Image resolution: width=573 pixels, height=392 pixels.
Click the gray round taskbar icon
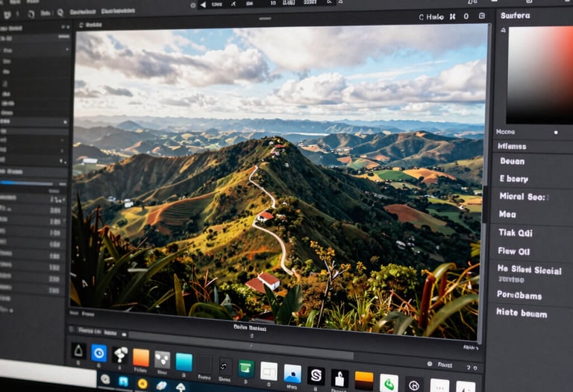pos(105,379)
